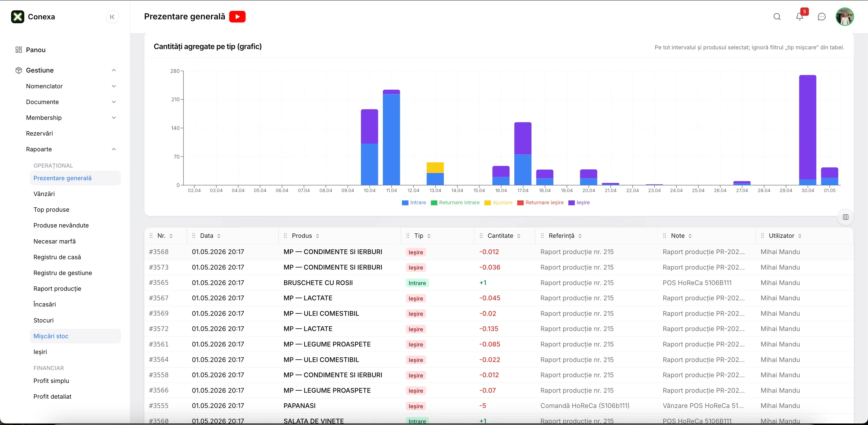The width and height of the screenshot is (868, 425).
Task: Expand the Membership submenu
Action: point(114,118)
